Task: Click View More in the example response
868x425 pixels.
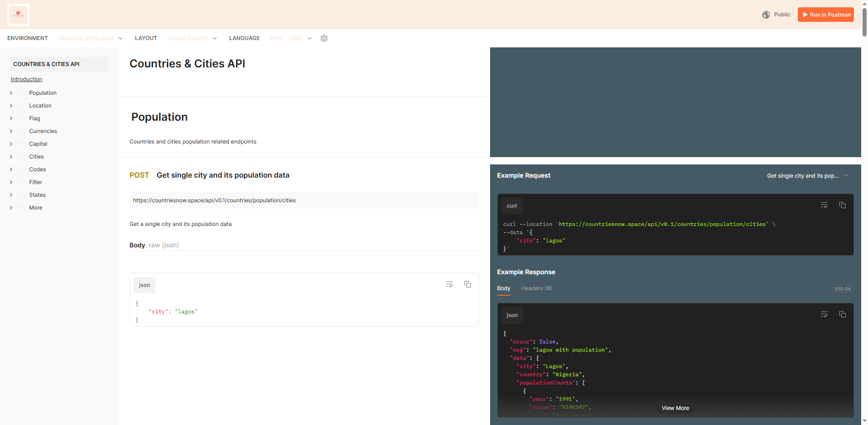Action: coord(675,408)
